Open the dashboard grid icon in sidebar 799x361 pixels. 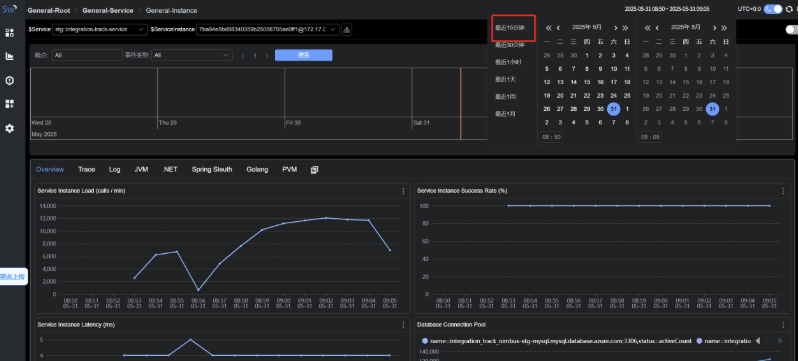(10, 33)
